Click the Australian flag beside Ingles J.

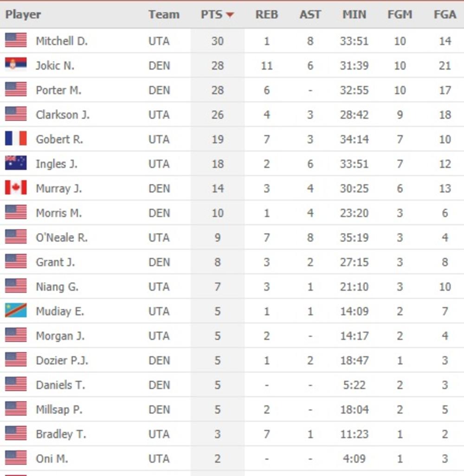[16, 163]
